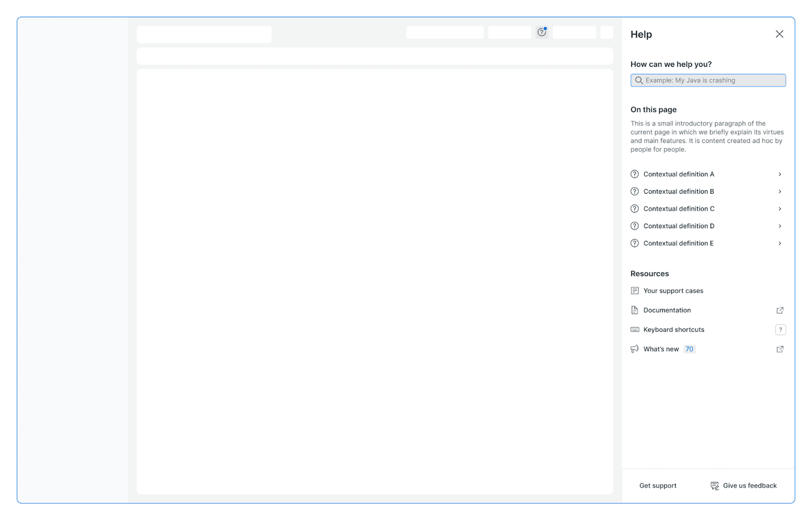The image size is (812, 520).
Task: Open the Your support cases icon
Action: click(x=634, y=290)
